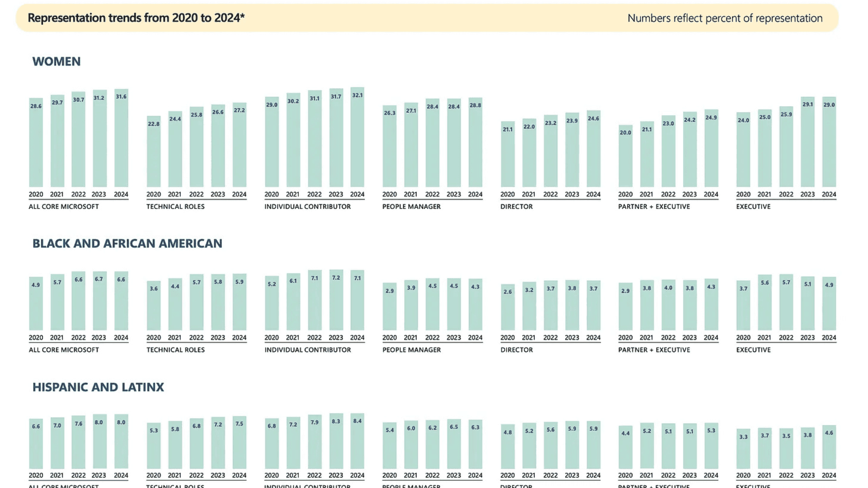Click the WOMEN section heading
868x488 pixels.
pyautogui.click(x=57, y=61)
